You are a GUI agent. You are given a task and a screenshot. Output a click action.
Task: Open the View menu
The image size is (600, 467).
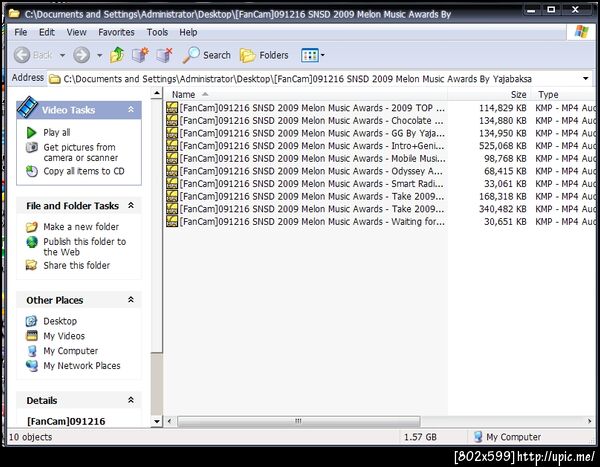(x=77, y=33)
